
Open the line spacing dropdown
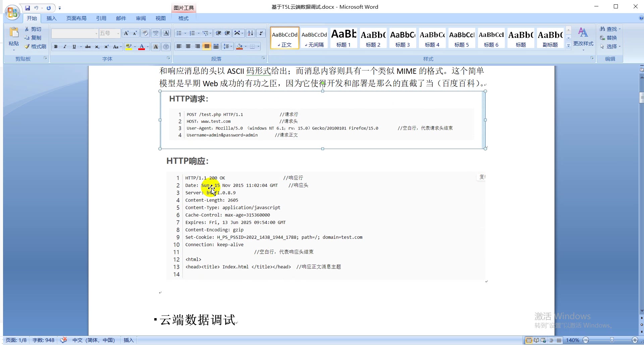tap(228, 46)
